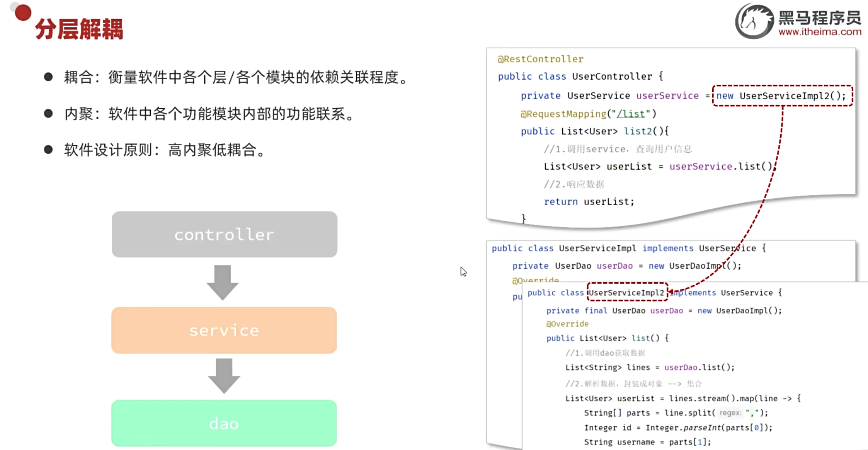Viewport: 868px width, 450px height.
Task: Click the 分层解耦 slide title
Action: click(x=79, y=29)
